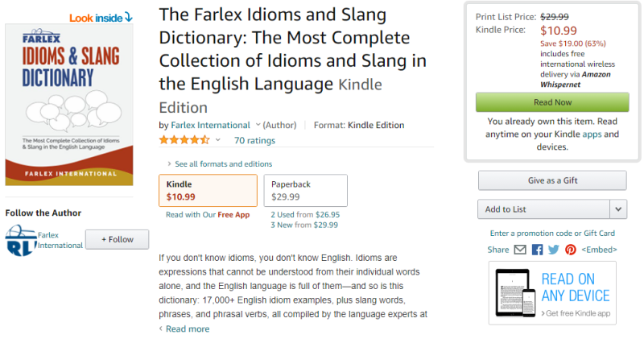Image resolution: width=644 pixels, height=339 pixels.
Task: Expand the Add to List dropdown arrow
Action: click(618, 209)
